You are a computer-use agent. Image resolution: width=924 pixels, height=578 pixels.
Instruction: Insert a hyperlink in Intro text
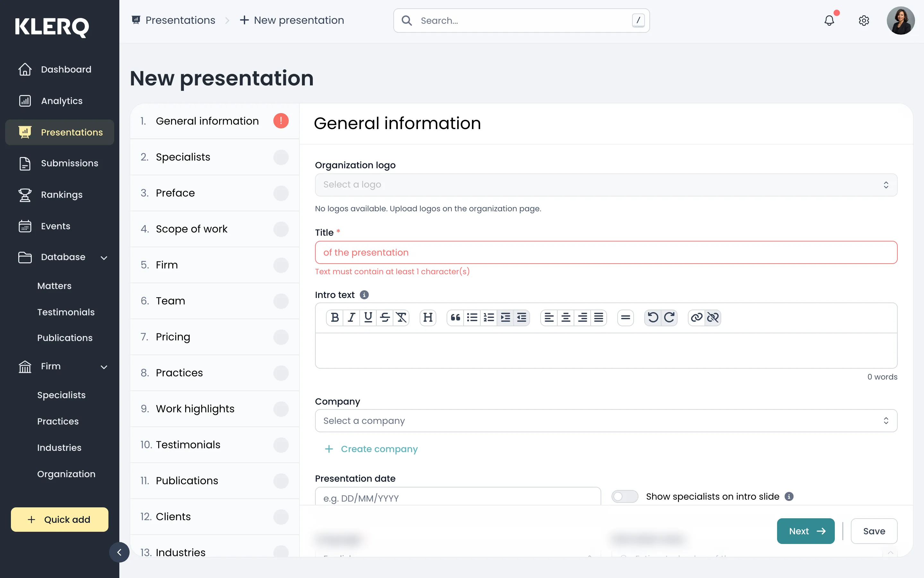pyautogui.click(x=697, y=317)
